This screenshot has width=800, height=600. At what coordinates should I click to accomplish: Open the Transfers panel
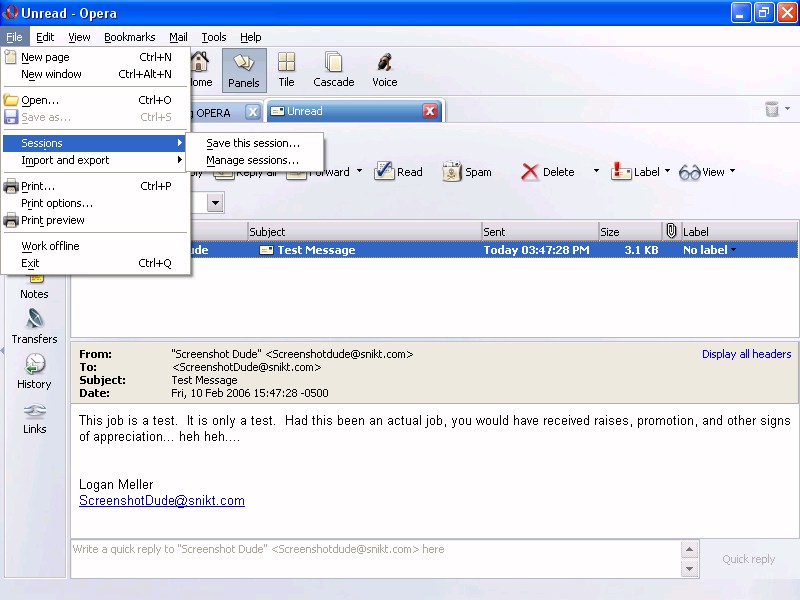click(x=34, y=327)
